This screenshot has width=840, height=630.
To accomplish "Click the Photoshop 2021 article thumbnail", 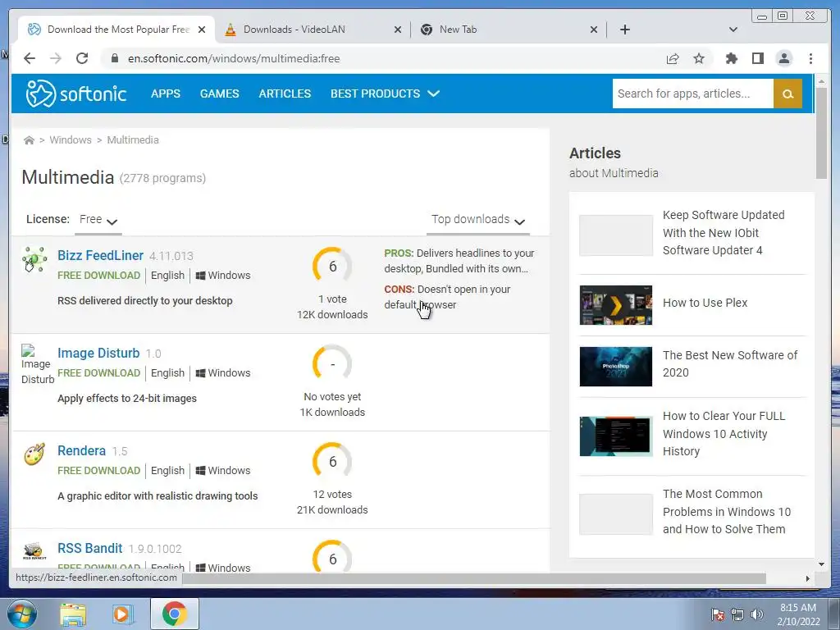I will pos(616,367).
